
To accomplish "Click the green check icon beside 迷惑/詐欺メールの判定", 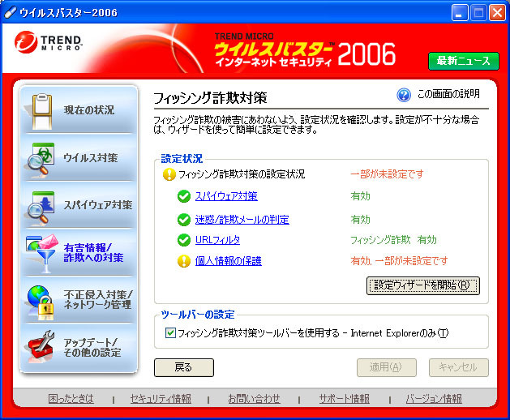I will click(184, 220).
